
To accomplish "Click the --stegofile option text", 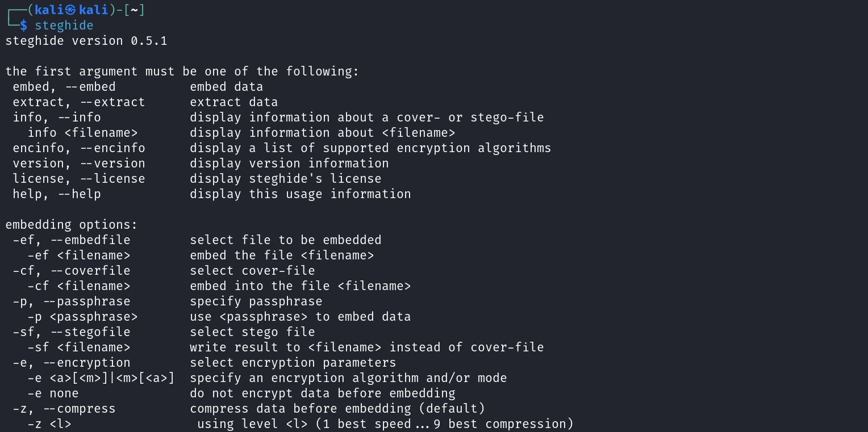I will [90, 332].
